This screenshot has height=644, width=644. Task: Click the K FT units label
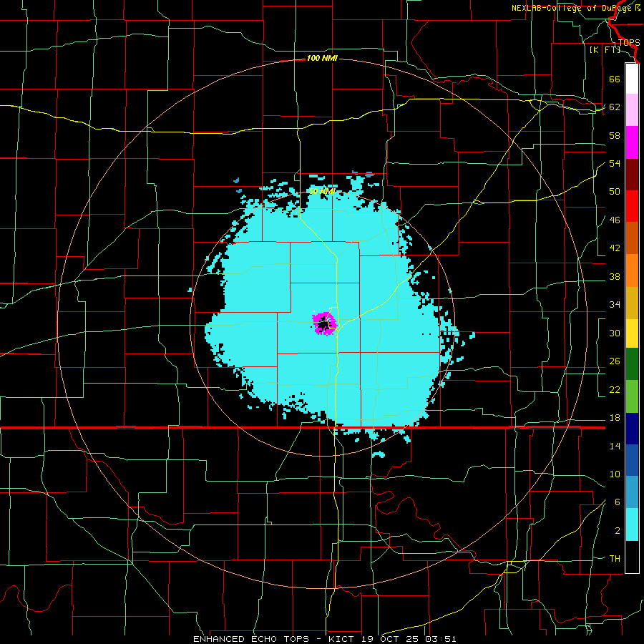tap(605, 50)
